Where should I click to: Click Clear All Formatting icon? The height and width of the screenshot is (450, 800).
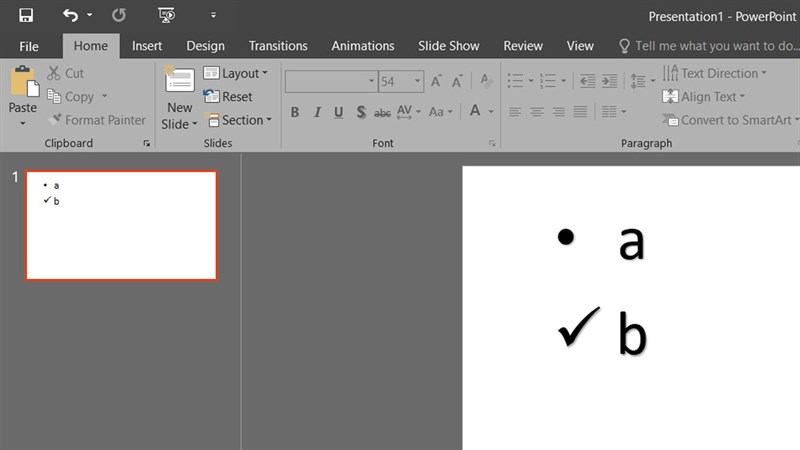point(486,81)
